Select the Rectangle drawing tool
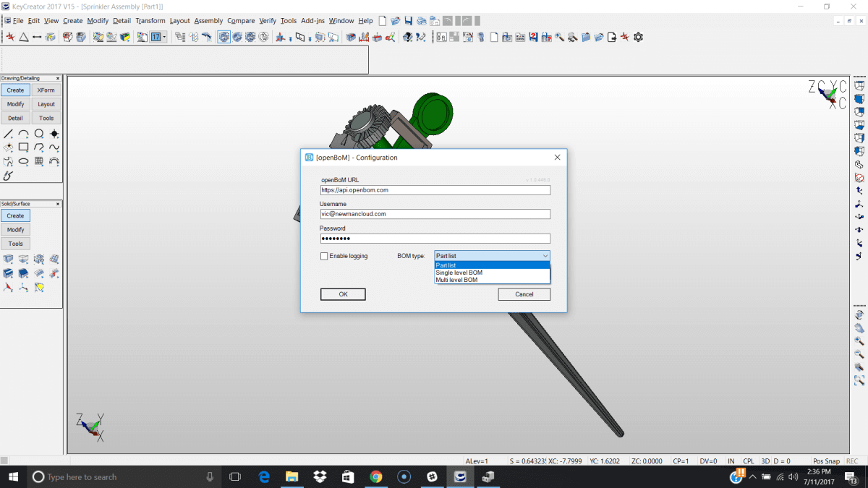 23,147
